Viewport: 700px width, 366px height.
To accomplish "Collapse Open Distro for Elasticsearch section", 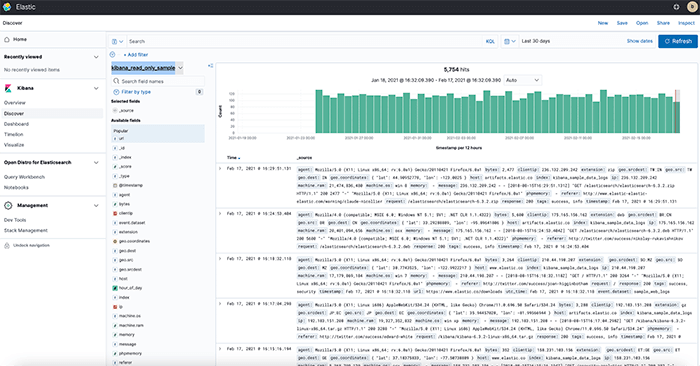I will point(96,162).
